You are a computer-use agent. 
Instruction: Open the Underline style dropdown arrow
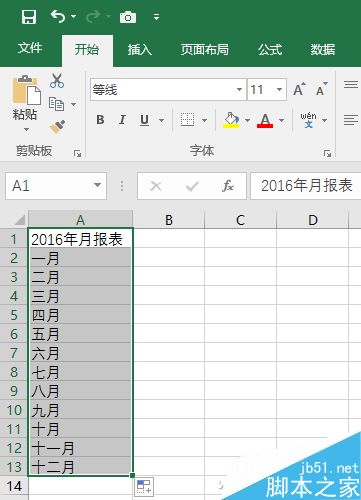click(x=161, y=120)
